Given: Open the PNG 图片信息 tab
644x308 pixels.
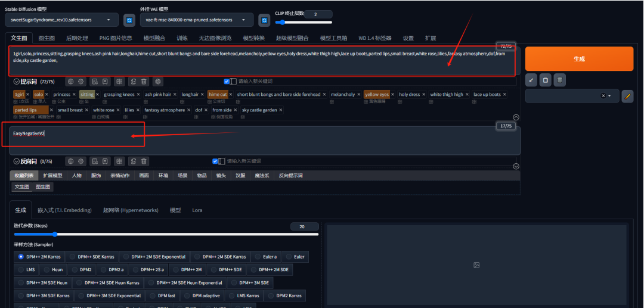Looking at the screenshot, I should click(116, 38).
